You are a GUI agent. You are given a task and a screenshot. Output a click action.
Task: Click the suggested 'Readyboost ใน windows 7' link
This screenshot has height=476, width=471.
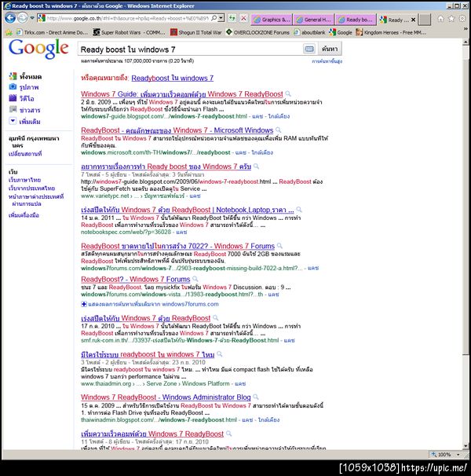(173, 79)
